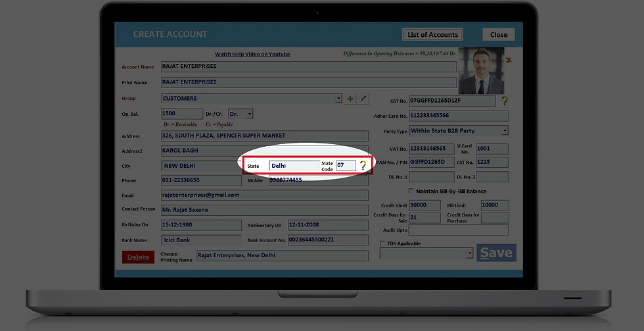Click the Email field
The image size is (644, 331).
pyautogui.click(x=265, y=195)
